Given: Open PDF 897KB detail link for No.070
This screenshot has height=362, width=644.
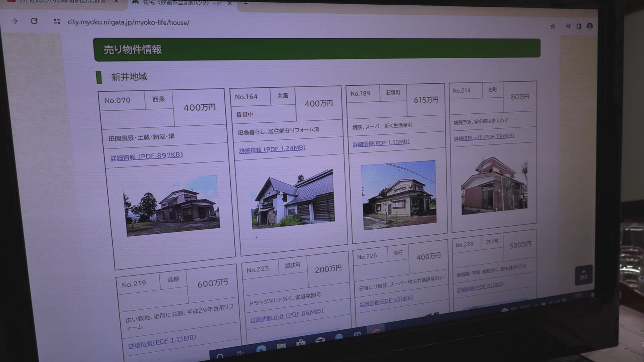Looking at the screenshot, I should [x=147, y=156].
